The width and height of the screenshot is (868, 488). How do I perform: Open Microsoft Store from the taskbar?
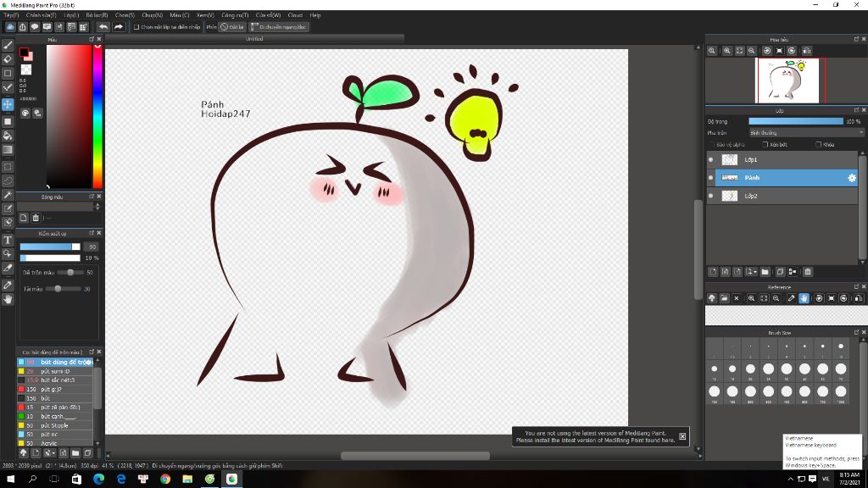[76, 480]
